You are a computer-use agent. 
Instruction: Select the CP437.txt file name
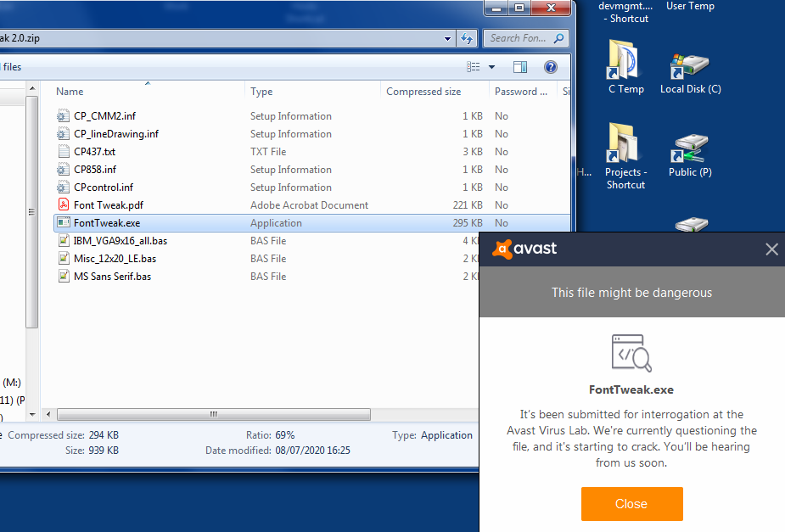tap(94, 152)
